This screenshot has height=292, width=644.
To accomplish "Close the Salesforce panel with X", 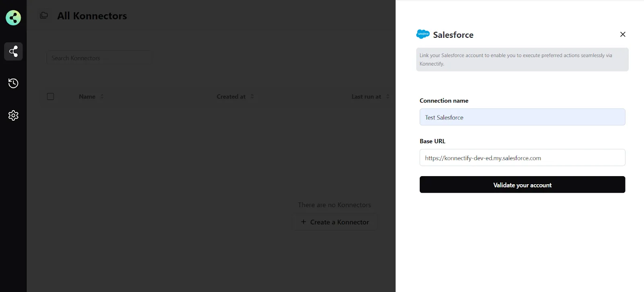I will [623, 34].
